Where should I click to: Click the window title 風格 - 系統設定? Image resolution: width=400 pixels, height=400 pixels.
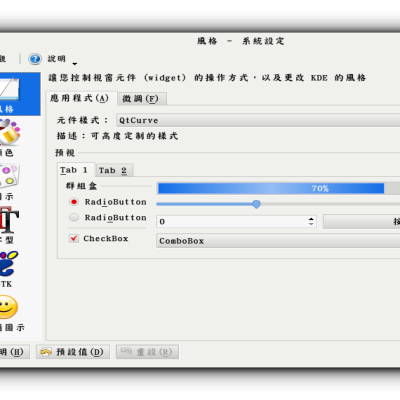240,41
